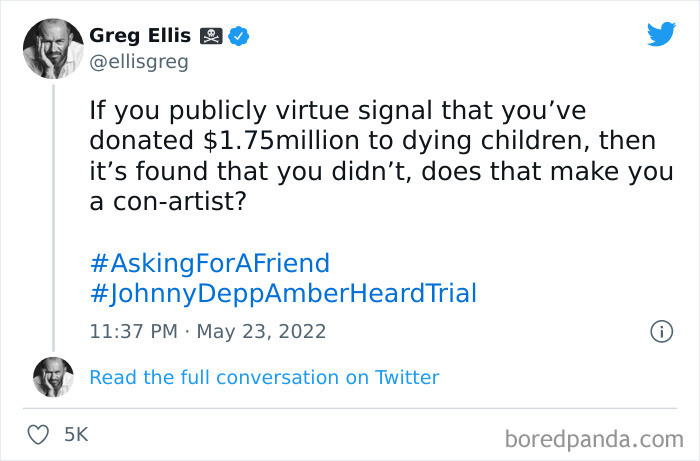Click the May 23, 2022 date
700x461 pixels.
point(262,331)
